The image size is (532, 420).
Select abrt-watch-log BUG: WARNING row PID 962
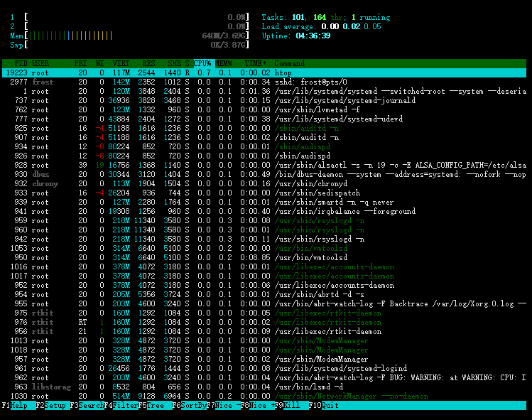pyautogui.click(x=264, y=377)
